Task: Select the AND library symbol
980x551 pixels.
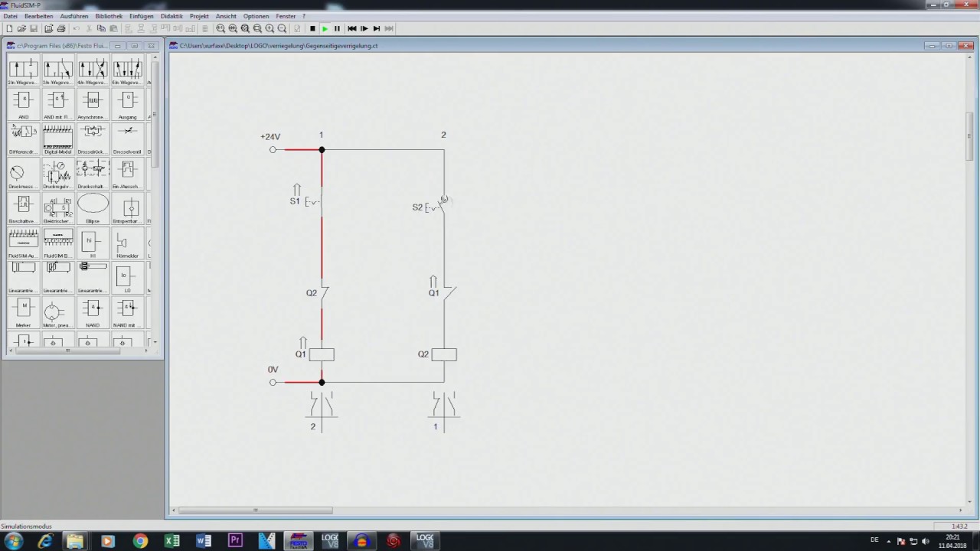Action: click(23, 106)
